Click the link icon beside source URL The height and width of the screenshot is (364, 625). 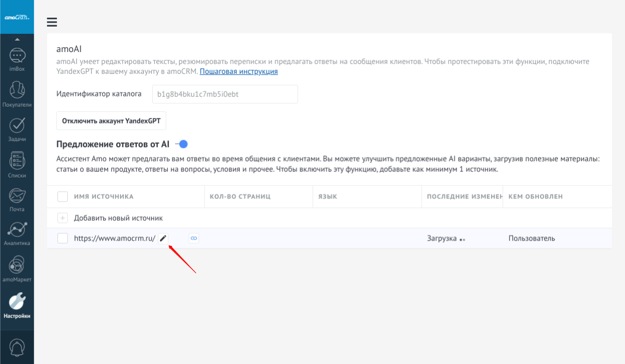click(193, 239)
